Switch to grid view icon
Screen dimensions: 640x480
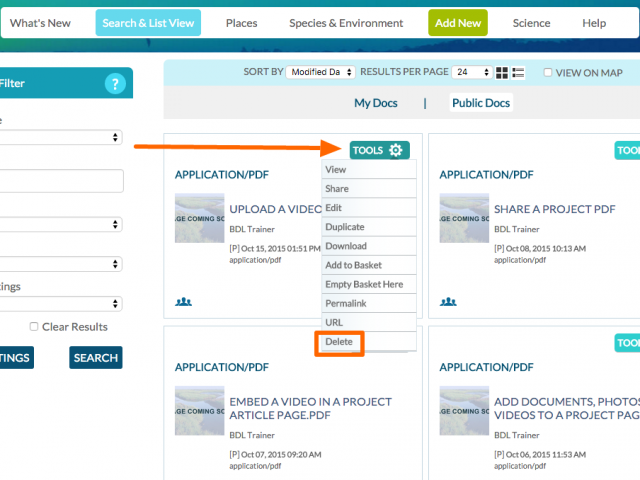(x=502, y=73)
